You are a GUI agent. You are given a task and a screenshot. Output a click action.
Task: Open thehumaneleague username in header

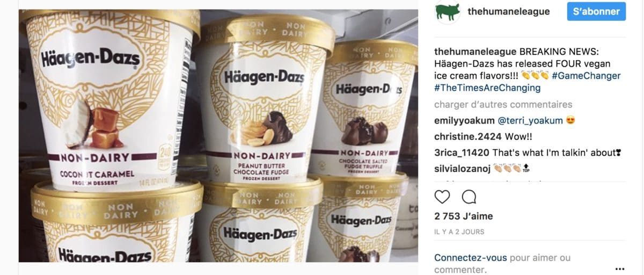tap(509, 11)
